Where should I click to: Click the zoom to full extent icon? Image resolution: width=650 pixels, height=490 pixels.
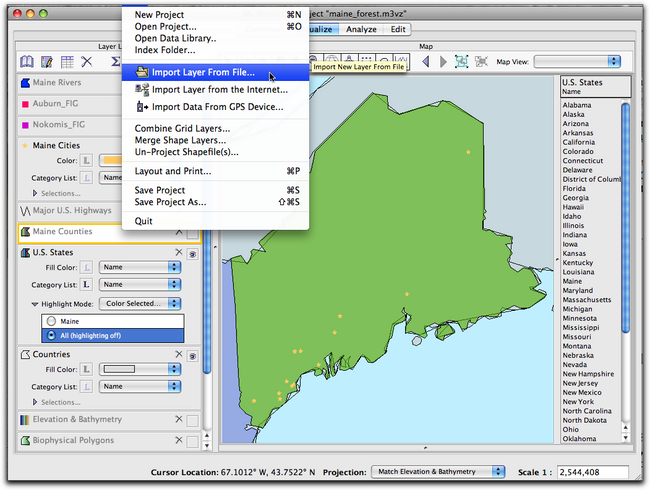pos(462,62)
